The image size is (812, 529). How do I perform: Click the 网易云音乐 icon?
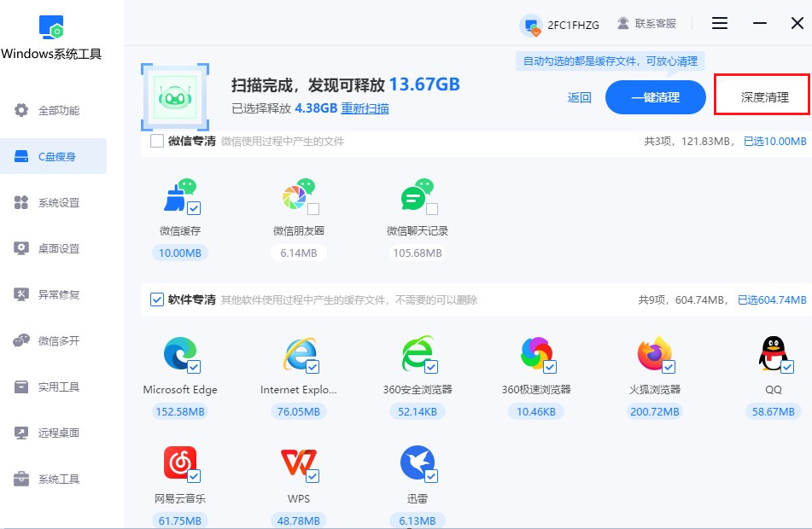click(x=179, y=462)
